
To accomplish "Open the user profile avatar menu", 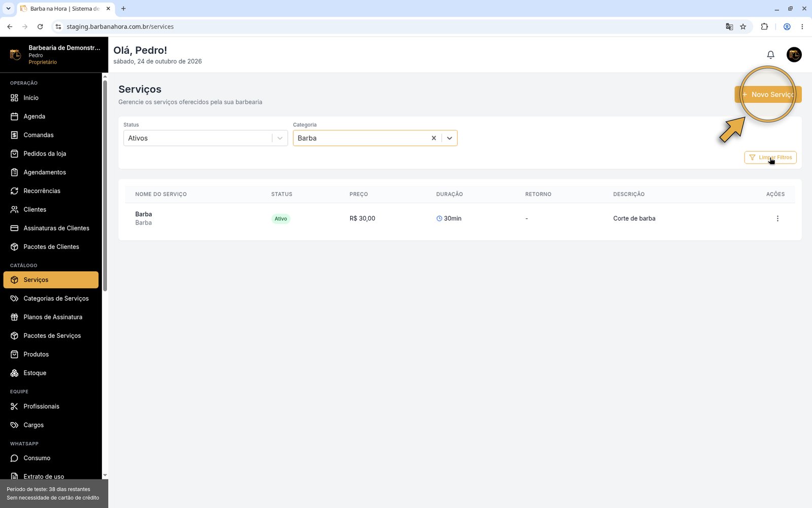I will [x=794, y=55].
